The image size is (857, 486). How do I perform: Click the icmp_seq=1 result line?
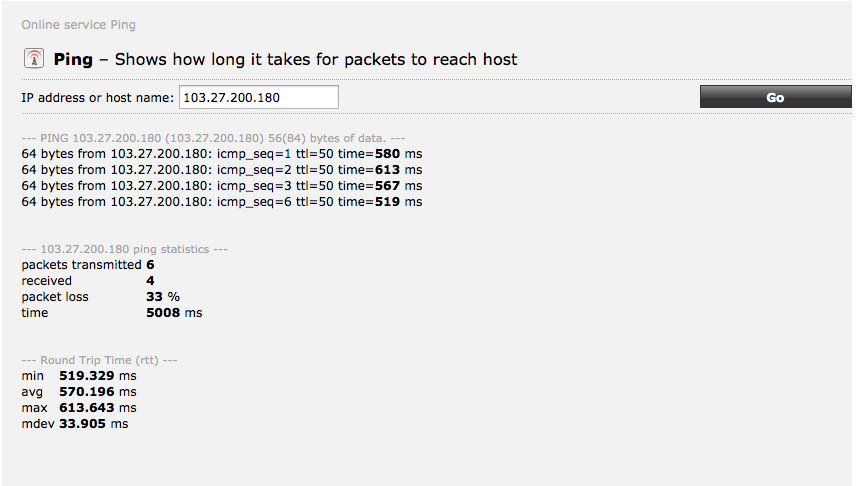[x=221, y=154]
